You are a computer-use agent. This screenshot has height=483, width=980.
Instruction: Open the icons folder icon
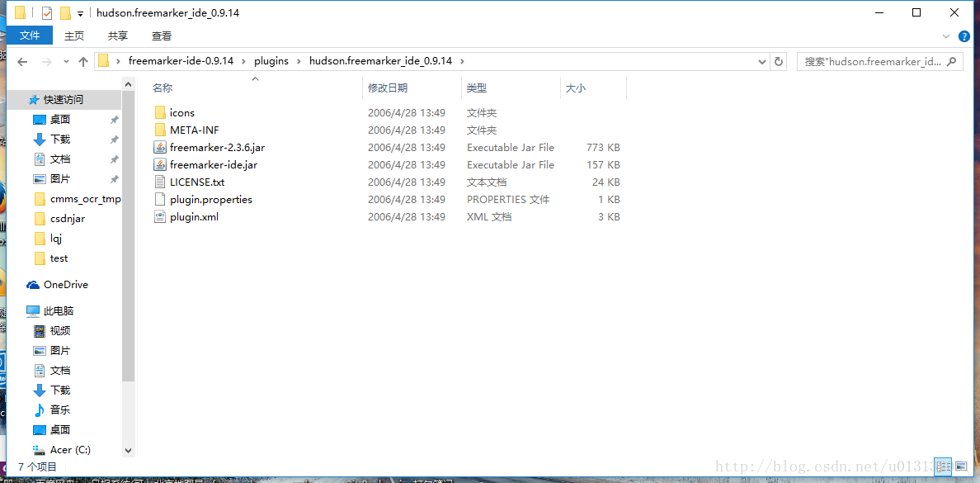pyautogui.click(x=160, y=112)
